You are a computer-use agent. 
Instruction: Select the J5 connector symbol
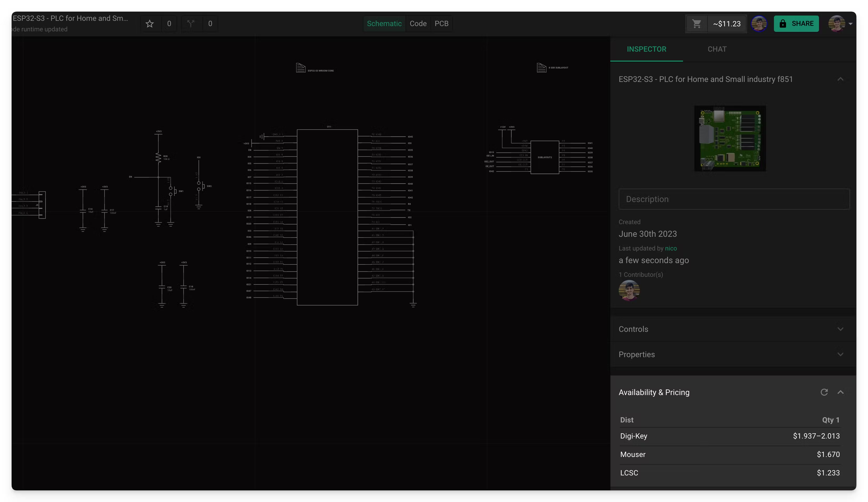pyautogui.click(x=42, y=205)
